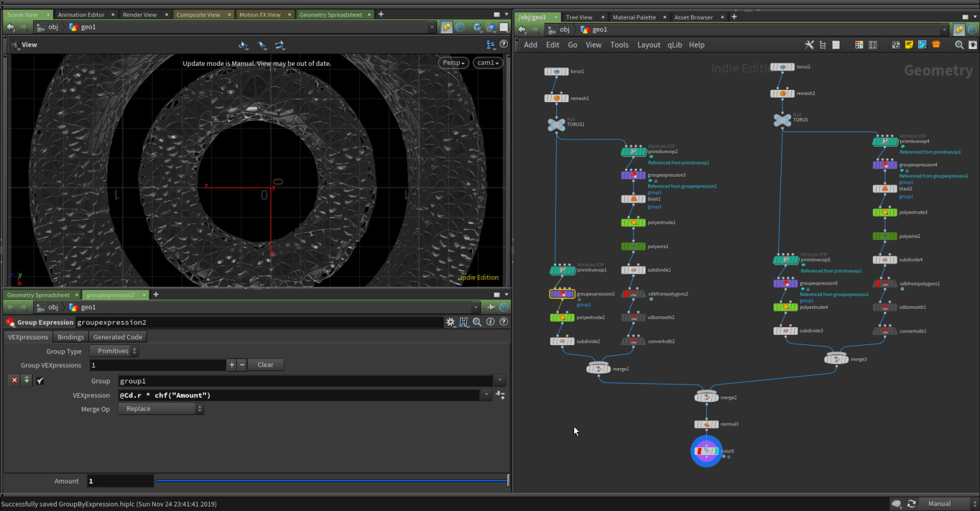Click the VEXpression input field
This screenshot has height=511, width=980.
click(x=299, y=396)
